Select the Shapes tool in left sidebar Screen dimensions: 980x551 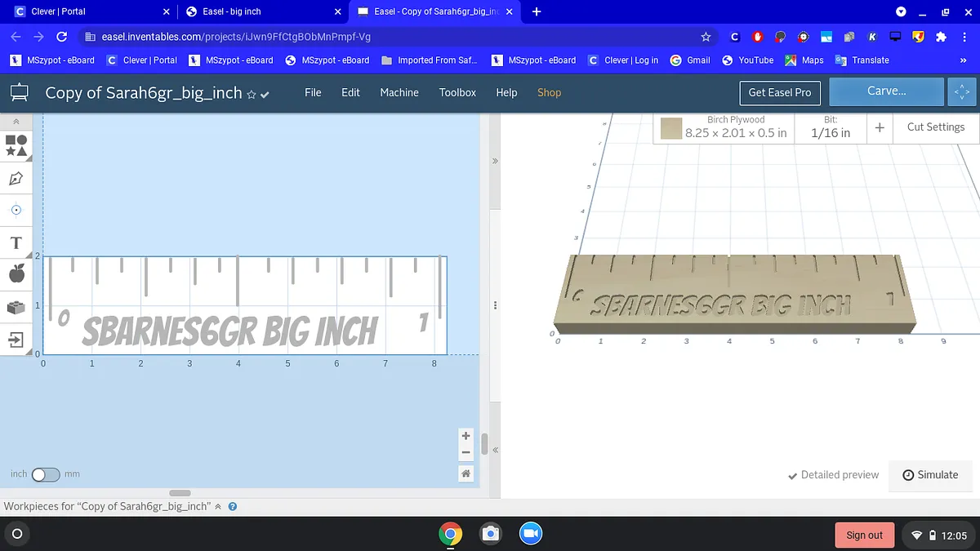[16, 145]
